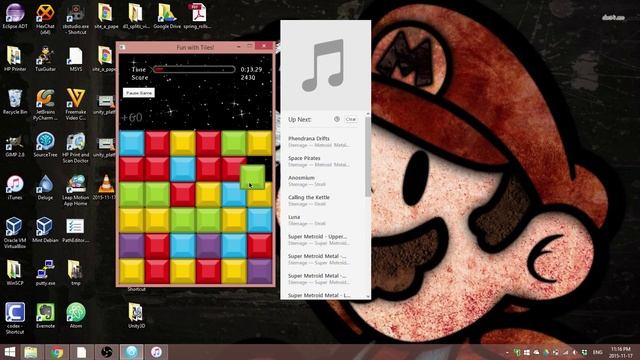640x360 pixels.
Task: Open HP Print and Scan Doctor icon
Action: [76, 147]
